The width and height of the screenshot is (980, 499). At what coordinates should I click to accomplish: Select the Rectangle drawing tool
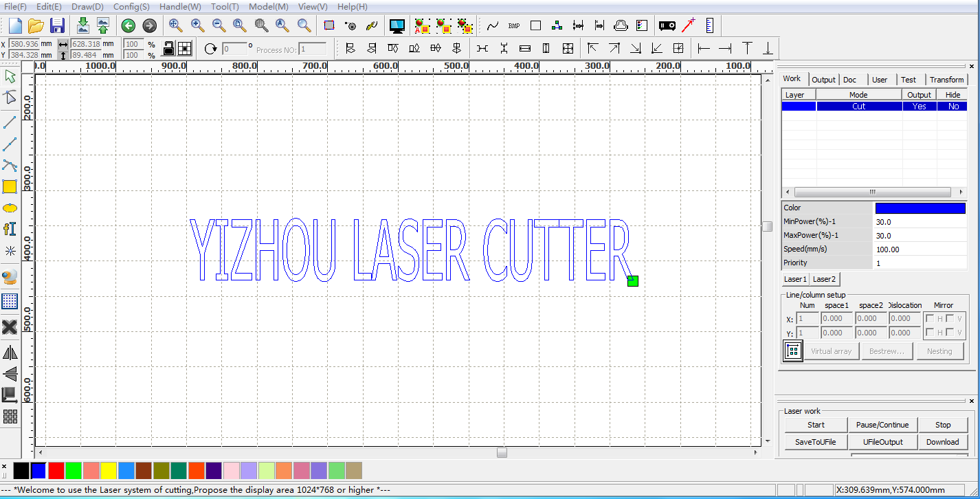(10, 186)
